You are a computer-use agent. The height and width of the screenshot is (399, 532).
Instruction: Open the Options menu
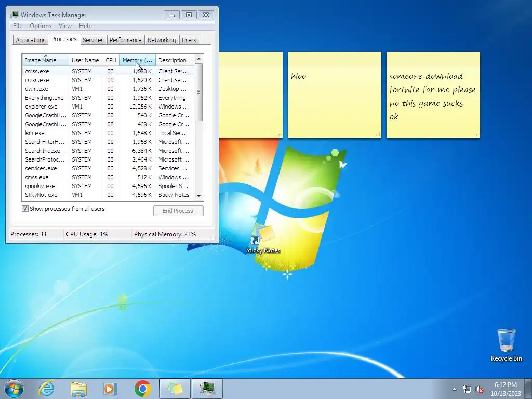(x=41, y=26)
